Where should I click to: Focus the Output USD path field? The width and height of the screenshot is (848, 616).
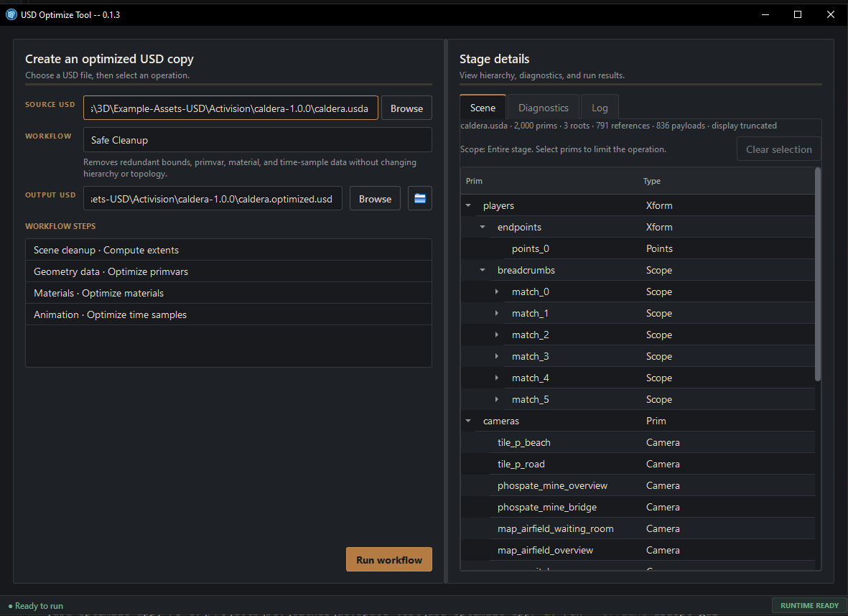[x=213, y=198]
